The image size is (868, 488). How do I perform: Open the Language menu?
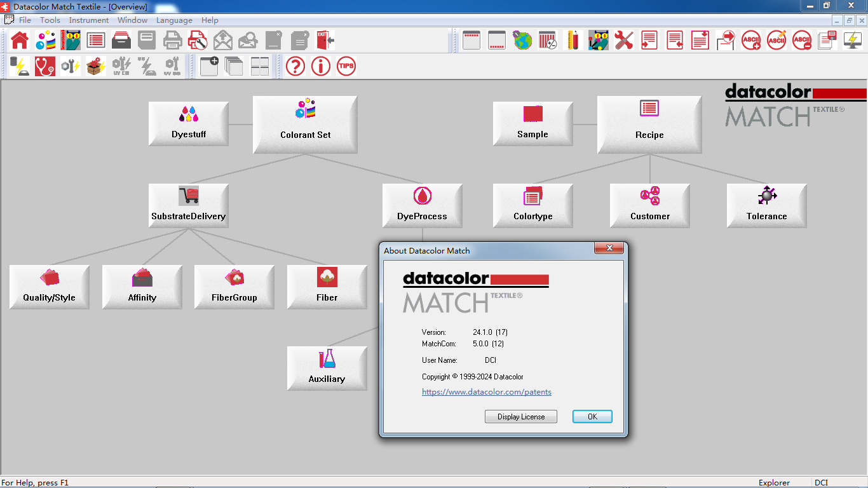coord(174,20)
